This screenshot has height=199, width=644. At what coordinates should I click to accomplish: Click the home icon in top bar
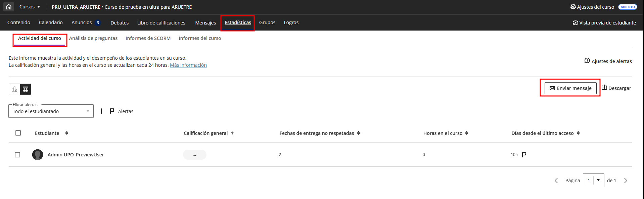coord(9,7)
